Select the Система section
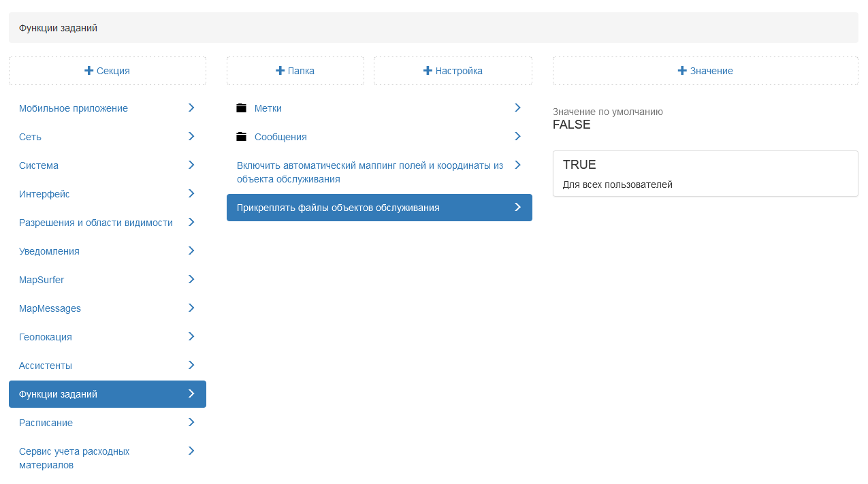Image resolution: width=868 pixels, height=484 pixels. (x=108, y=165)
